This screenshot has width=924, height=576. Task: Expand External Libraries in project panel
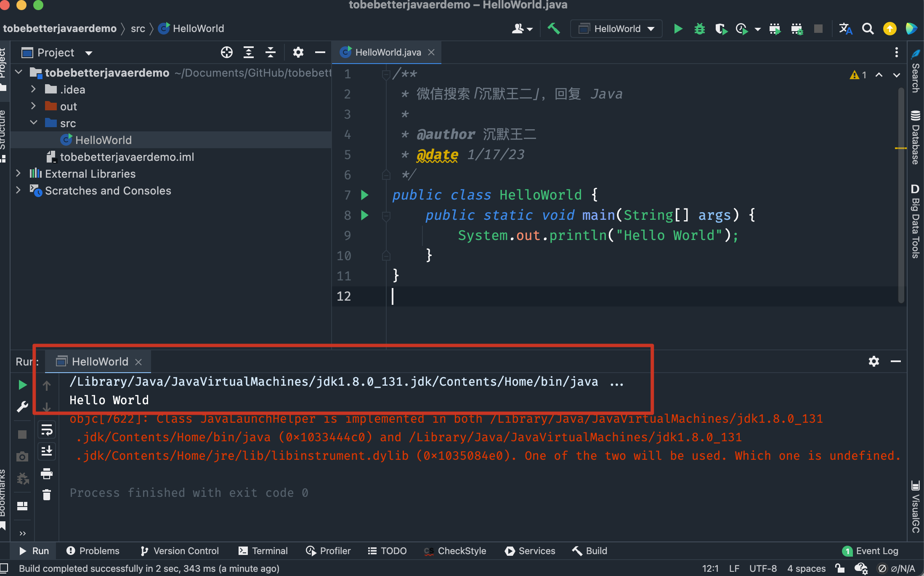18,173
